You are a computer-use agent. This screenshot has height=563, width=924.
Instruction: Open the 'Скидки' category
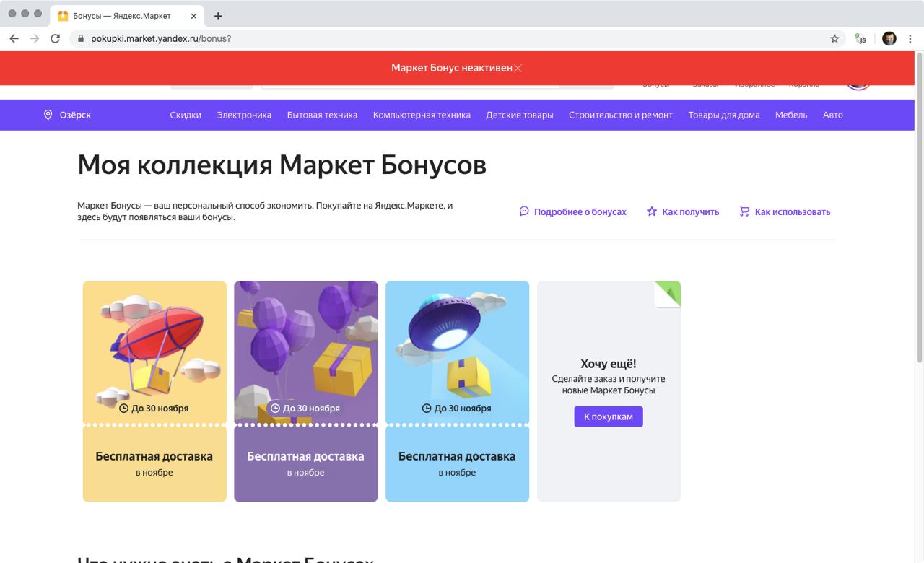point(186,115)
